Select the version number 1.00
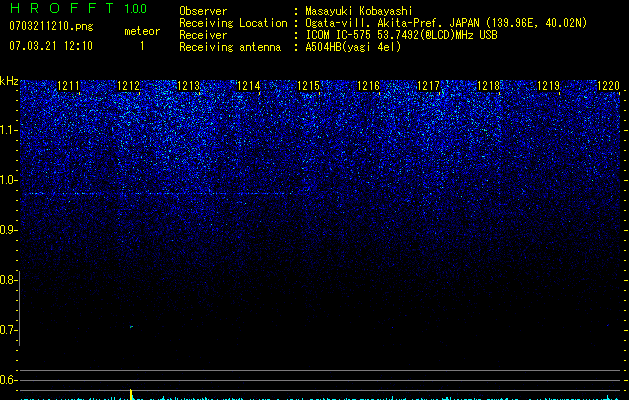This screenshot has height=400, width=629. coord(136,9)
